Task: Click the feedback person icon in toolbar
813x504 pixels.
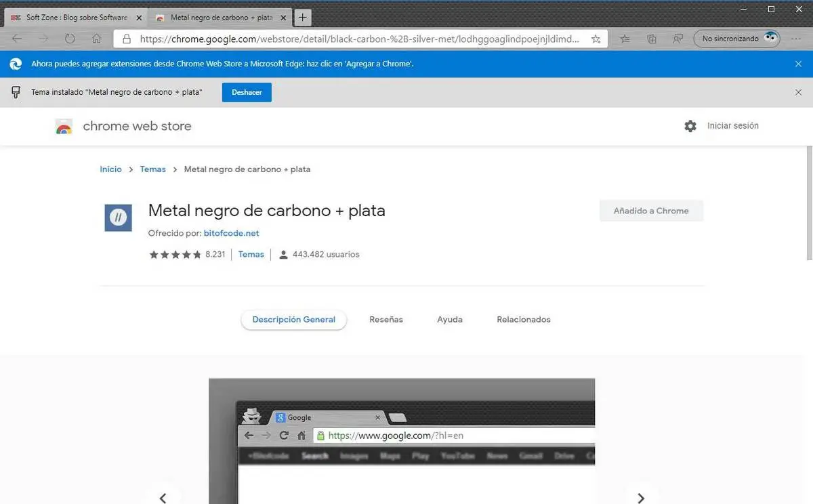Action: click(677, 39)
